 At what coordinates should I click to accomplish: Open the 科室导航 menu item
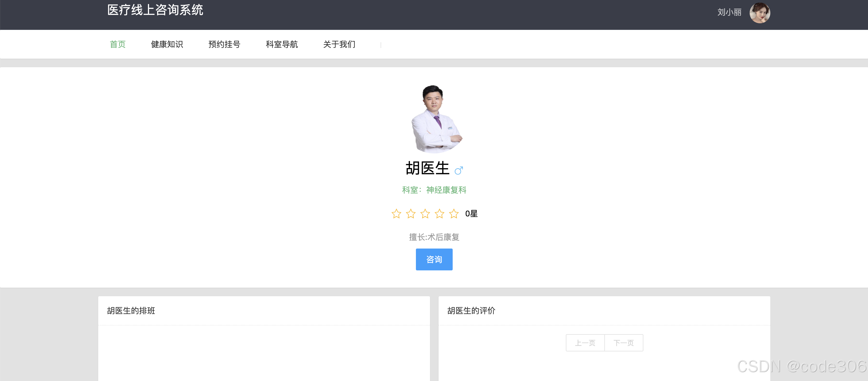[282, 44]
